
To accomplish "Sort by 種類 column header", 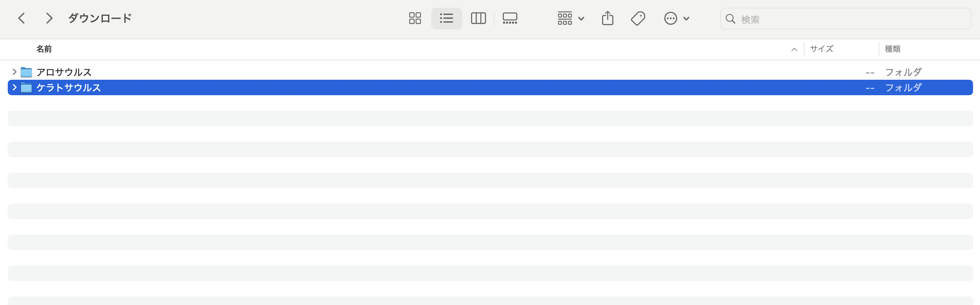I will [893, 49].
